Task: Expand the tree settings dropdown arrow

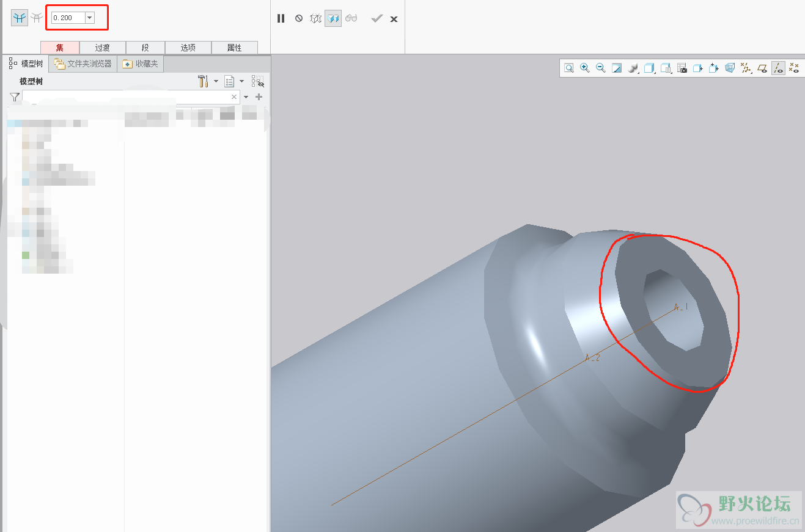Action: point(216,81)
